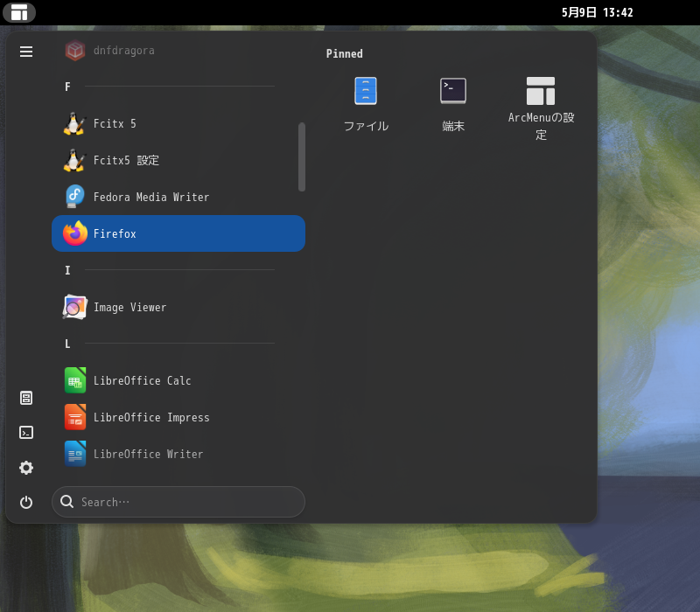Click the LibreOffice Writer blue icon

(x=75, y=454)
